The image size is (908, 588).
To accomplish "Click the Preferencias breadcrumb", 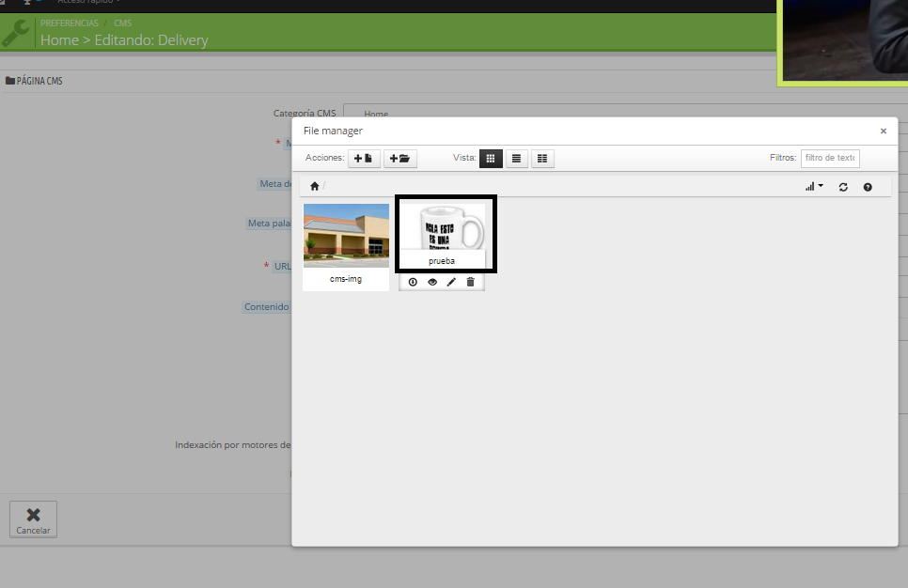I will [69, 23].
